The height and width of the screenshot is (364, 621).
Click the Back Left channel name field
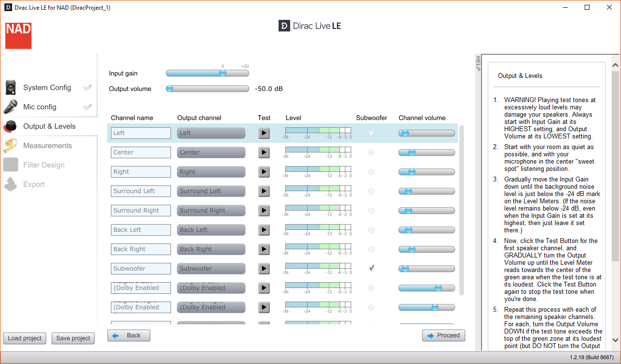pos(141,230)
